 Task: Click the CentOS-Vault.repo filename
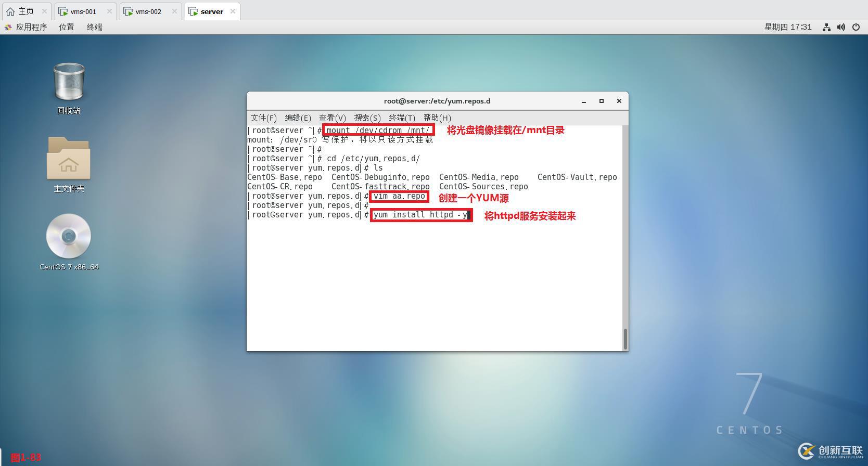coord(577,177)
